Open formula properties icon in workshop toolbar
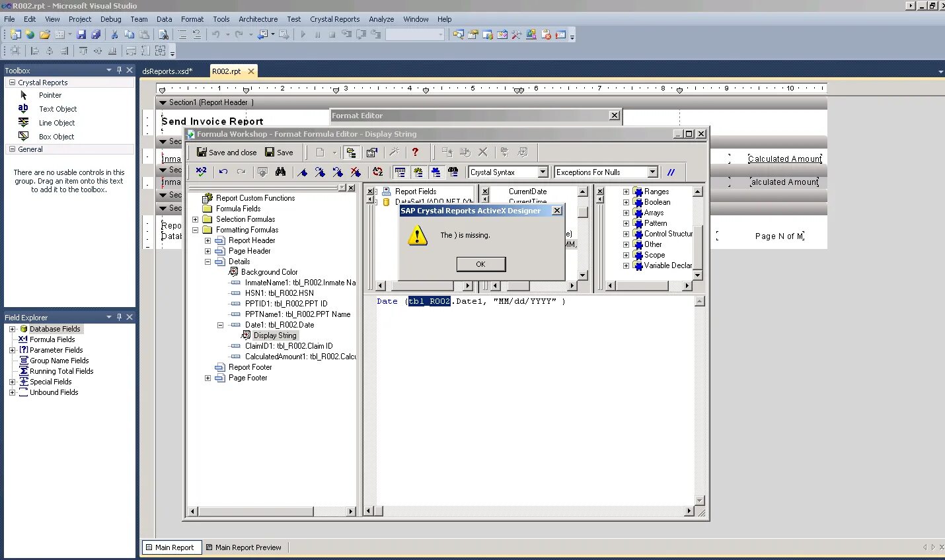This screenshot has height=560, width=945. pyautogui.click(x=372, y=152)
